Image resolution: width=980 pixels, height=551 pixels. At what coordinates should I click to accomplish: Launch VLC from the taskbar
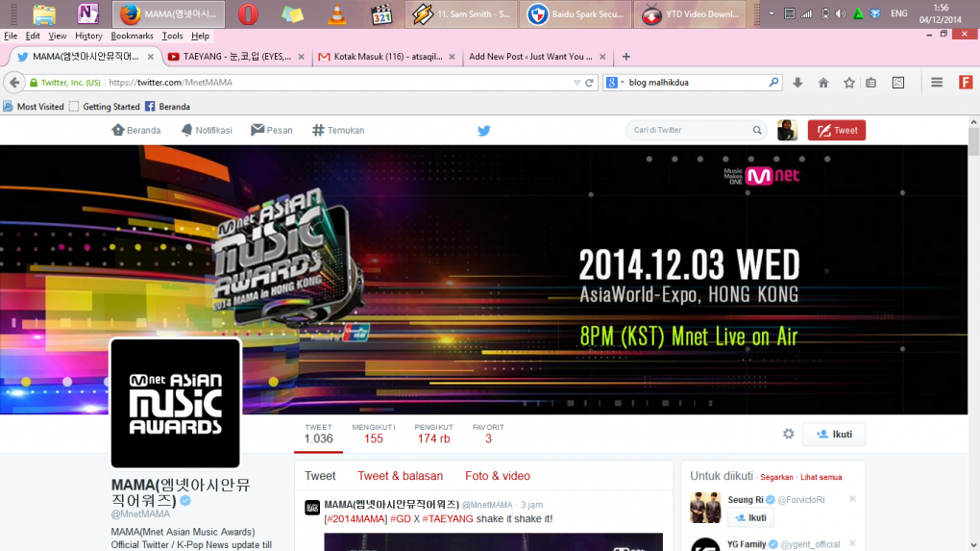337,14
